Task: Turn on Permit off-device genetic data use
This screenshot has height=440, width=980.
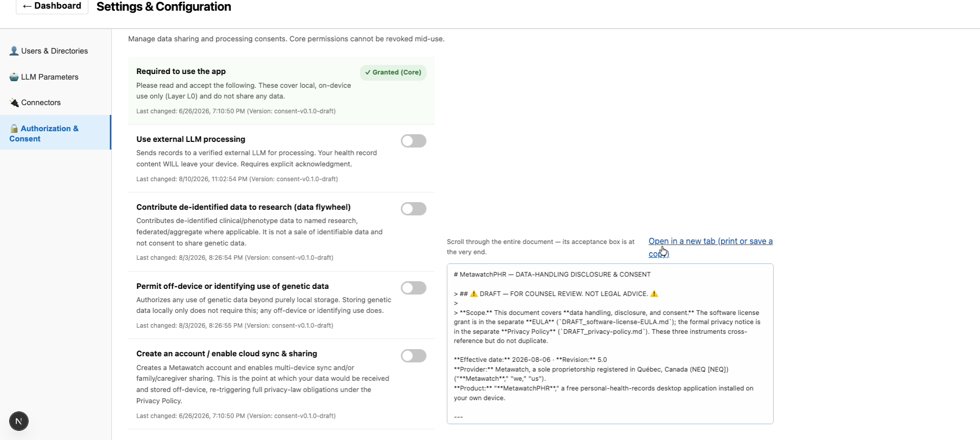Action: [413, 288]
